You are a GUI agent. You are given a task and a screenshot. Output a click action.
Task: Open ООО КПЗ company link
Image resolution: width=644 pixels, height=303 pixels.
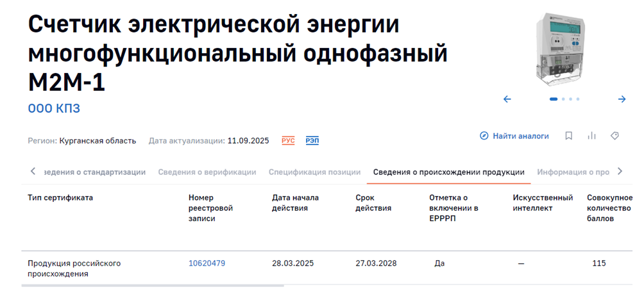click(54, 109)
